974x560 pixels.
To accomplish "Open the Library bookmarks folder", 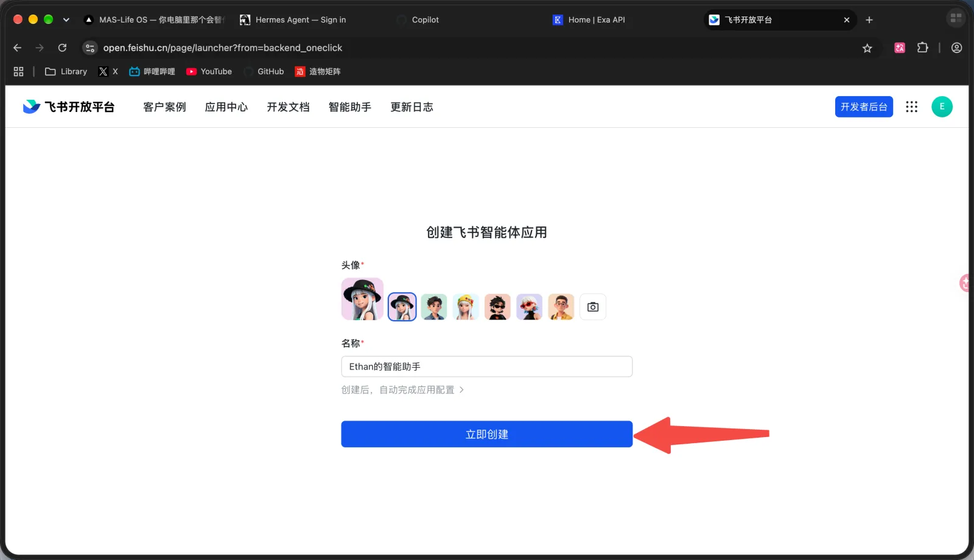I will click(x=66, y=71).
